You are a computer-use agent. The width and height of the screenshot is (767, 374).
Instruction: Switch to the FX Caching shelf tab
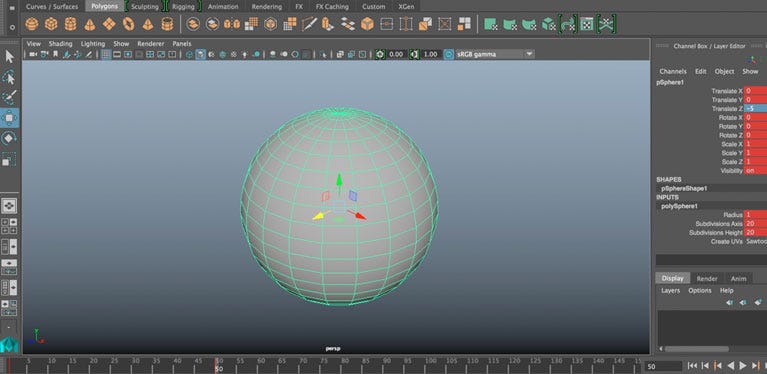coord(332,7)
